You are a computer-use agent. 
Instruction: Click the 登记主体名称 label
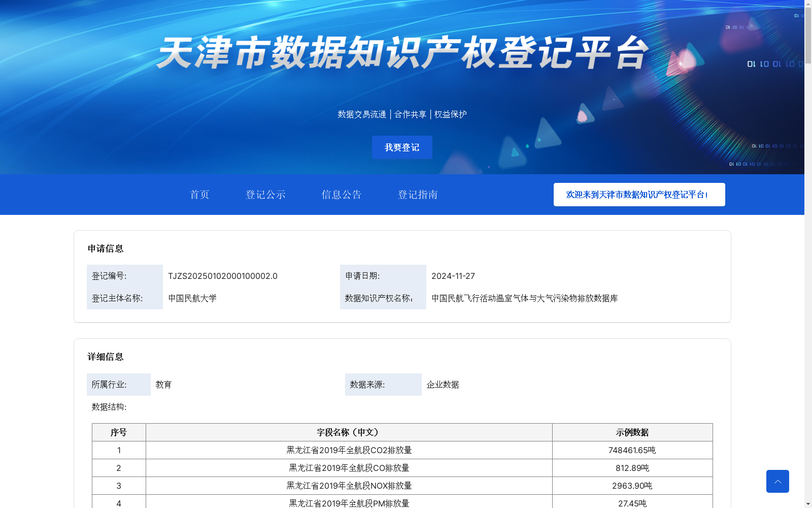[x=117, y=298]
